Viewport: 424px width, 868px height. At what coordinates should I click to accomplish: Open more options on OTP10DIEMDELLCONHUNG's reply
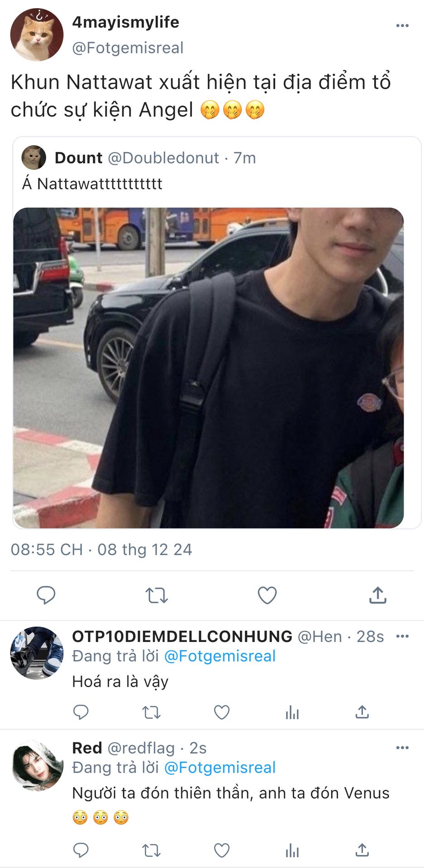click(x=402, y=636)
